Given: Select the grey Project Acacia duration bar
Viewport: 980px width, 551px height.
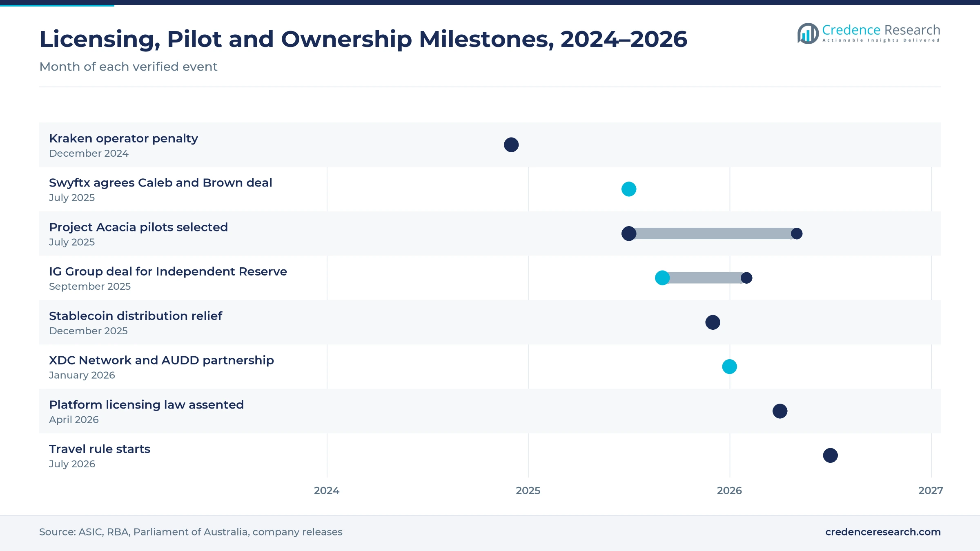Looking at the screenshot, I should coord(713,233).
